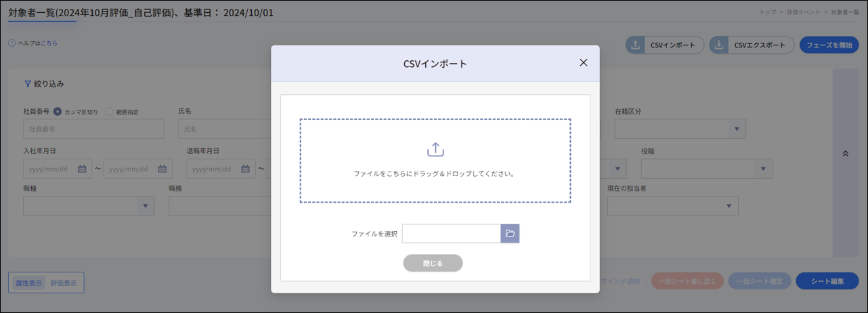Open 退職年月日 start date calendar icon
The width and height of the screenshot is (868, 313).
pos(245,169)
